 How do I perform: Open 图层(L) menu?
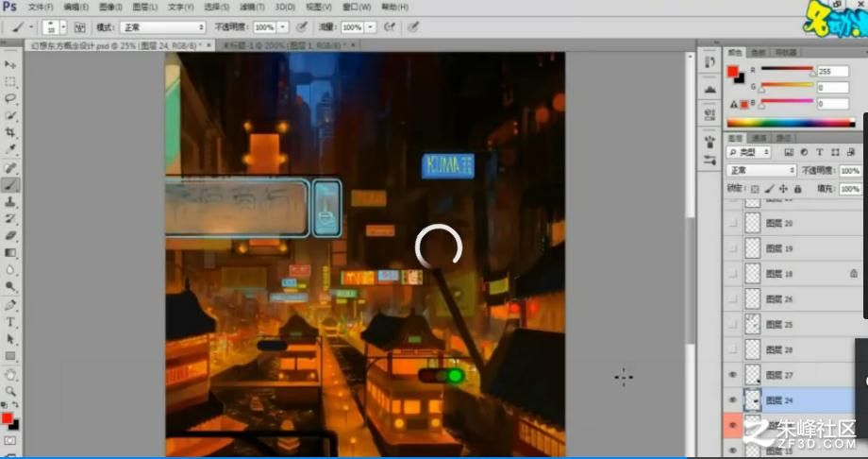[x=145, y=8]
